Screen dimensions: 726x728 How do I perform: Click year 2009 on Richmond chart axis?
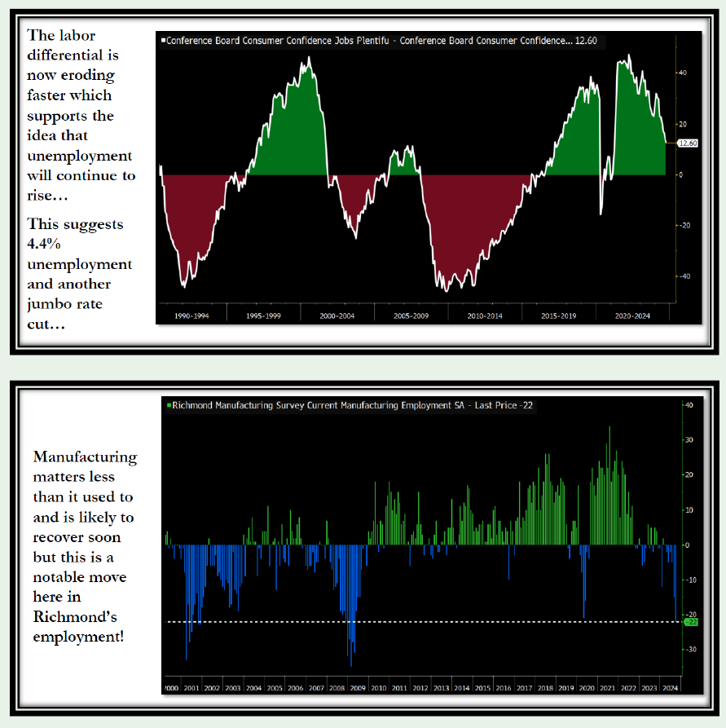[x=358, y=688]
